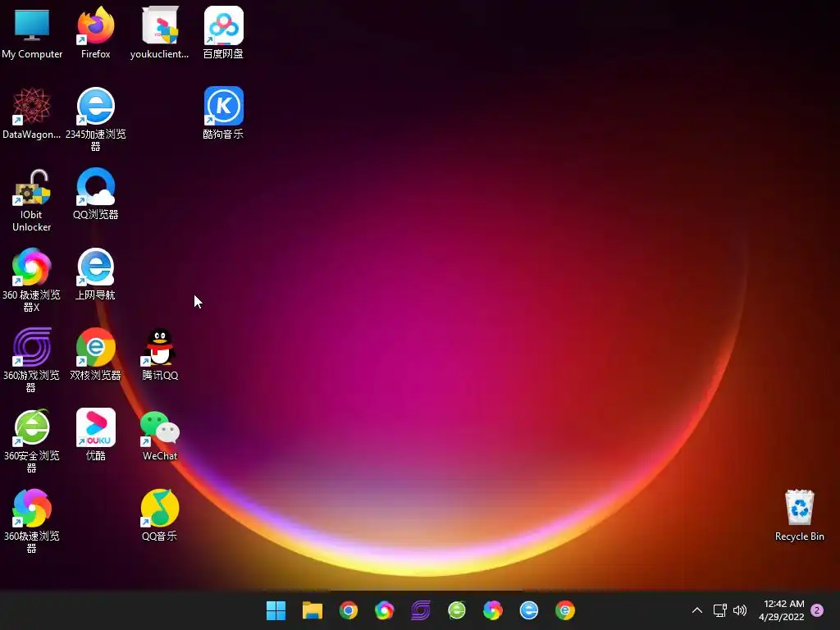Select the 360极速浏览器 desktop shortcut
Image resolution: width=840 pixels, height=630 pixels.
(x=32, y=521)
